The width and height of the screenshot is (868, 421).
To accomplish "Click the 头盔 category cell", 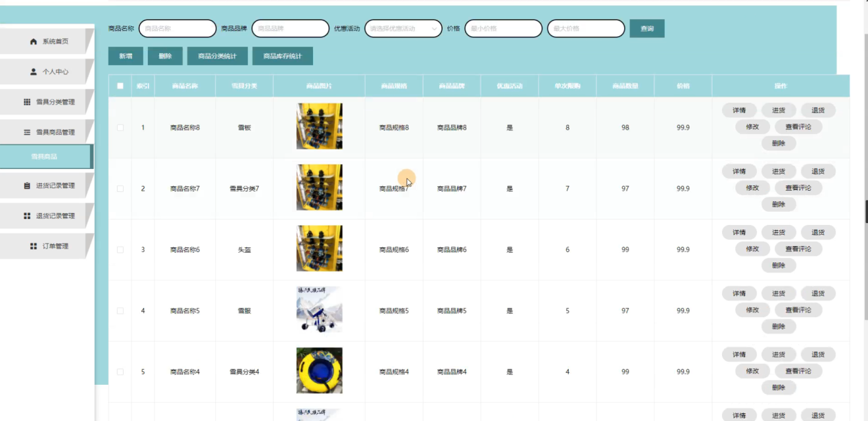I will [x=244, y=250].
